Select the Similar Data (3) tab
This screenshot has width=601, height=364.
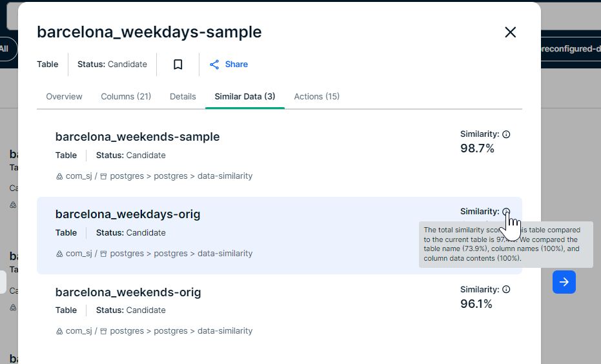(x=245, y=97)
